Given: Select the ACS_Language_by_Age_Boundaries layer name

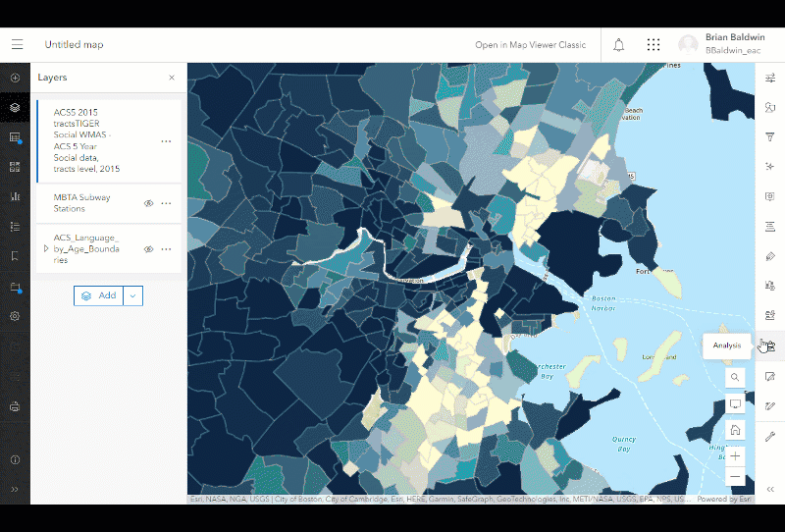Looking at the screenshot, I should (x=86, y=249).
